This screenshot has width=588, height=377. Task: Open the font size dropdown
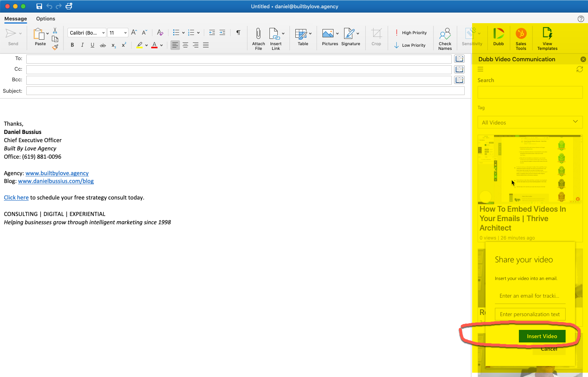tap(118, 33)
